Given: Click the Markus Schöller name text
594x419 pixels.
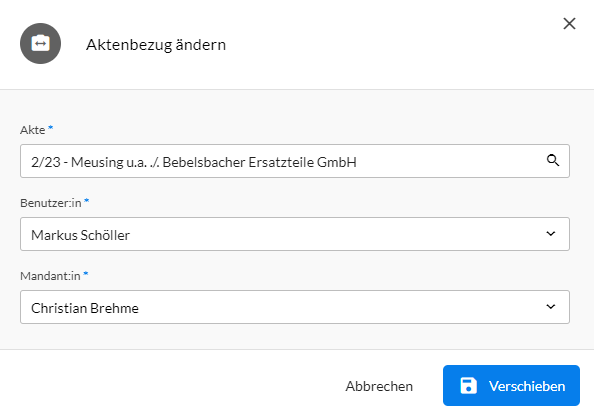Looking at the screenshot, I should [80, 235].
